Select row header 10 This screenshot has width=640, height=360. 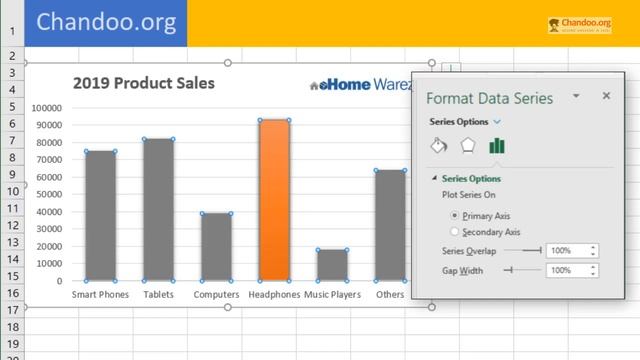pos(12,191)
